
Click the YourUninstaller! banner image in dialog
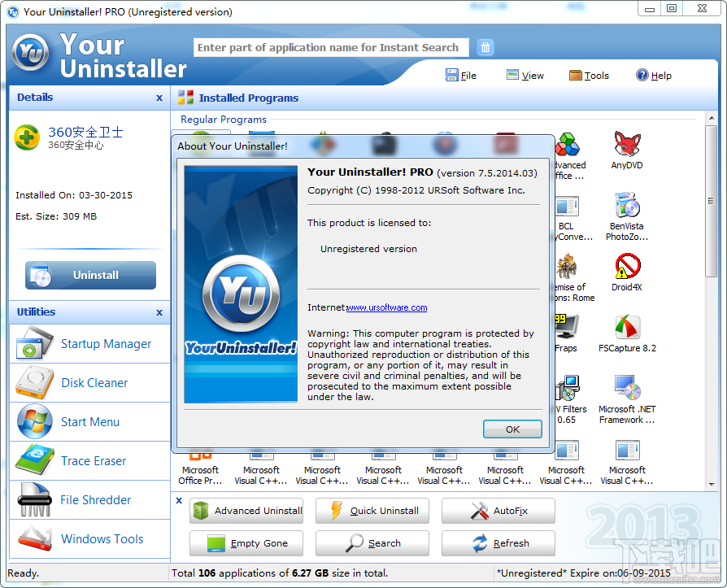click(241, 285)
